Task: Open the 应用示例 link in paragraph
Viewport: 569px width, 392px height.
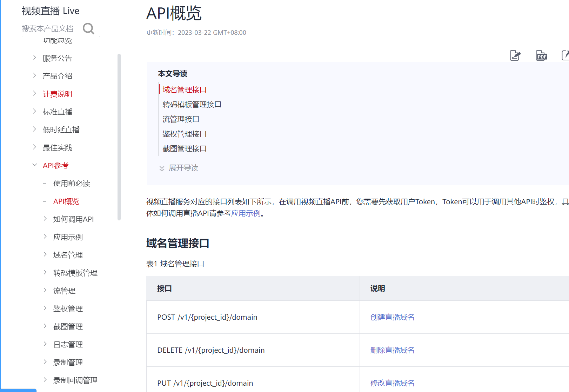Action: pos(246,213)
